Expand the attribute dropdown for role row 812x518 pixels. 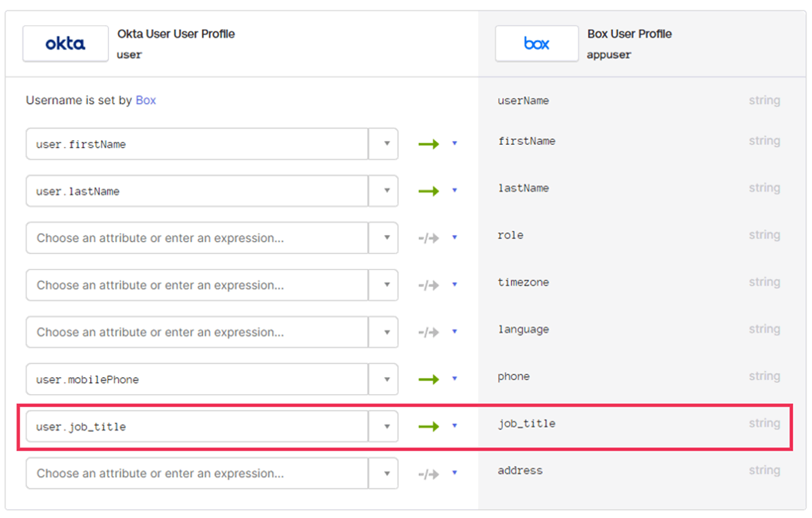pos(383,238)
